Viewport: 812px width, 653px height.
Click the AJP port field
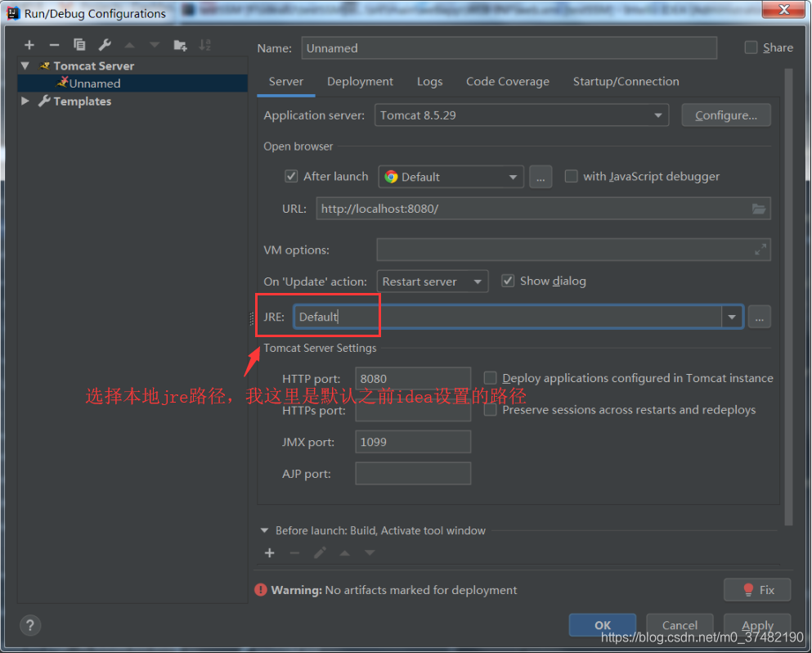[413, 474]
